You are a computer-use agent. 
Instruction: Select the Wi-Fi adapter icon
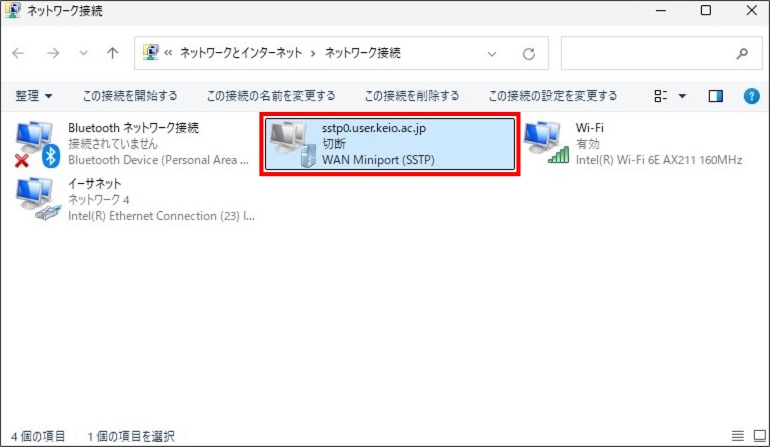[x=546, y=144]
